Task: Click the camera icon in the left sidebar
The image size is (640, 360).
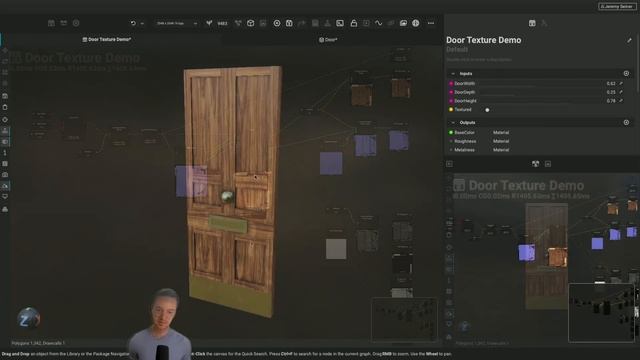Action: (5, 175)
